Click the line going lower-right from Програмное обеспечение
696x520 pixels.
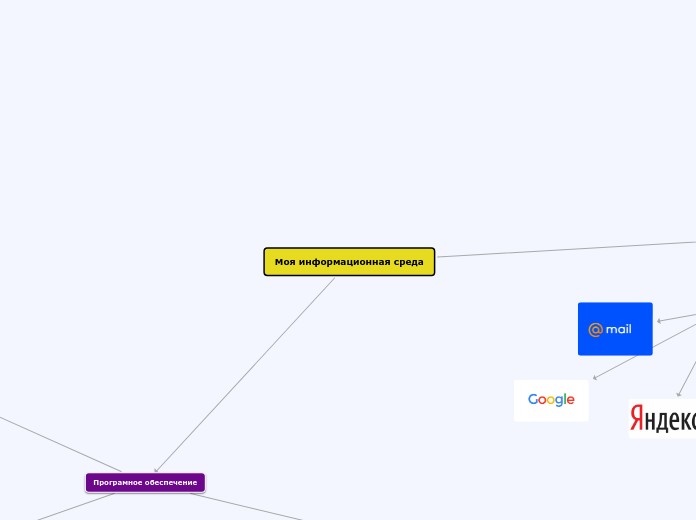[250, 507]
